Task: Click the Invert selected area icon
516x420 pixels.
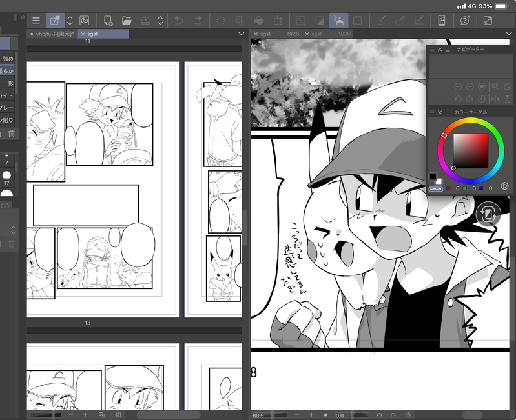Action: pyautogui.click(x=319, y=21)
